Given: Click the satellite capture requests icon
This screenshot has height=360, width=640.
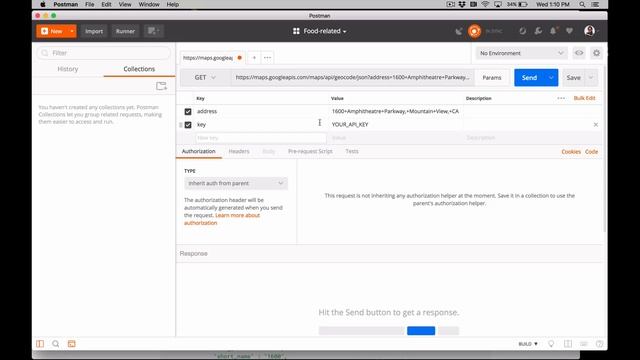Looking at the screenshot, I should pyautogui.click(x=459, y=31).
